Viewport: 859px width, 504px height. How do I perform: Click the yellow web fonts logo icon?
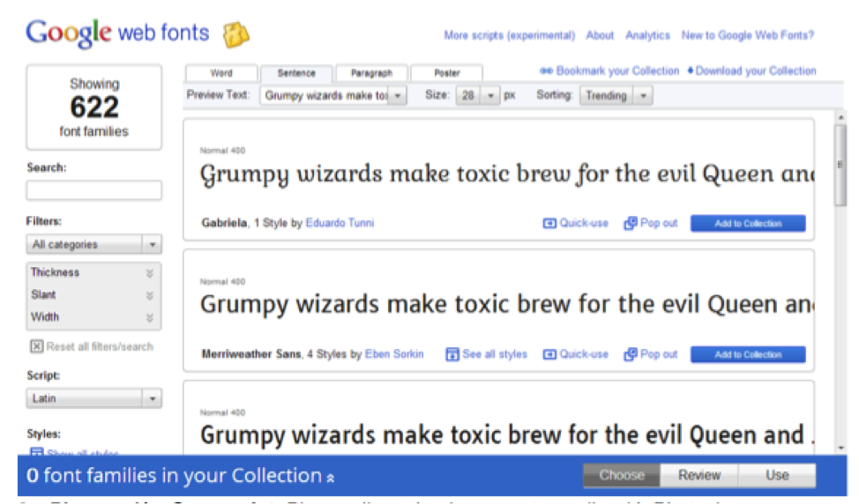(236, 34)
